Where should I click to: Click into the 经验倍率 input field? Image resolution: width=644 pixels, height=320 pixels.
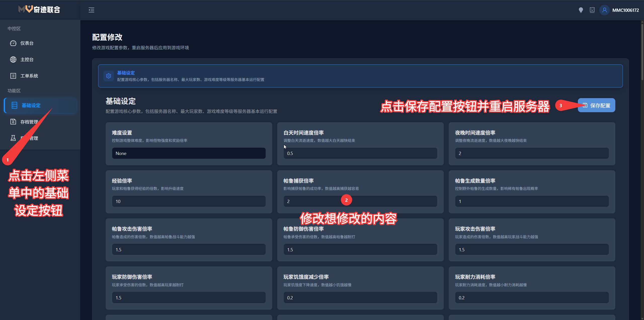[x=189, y=201]
